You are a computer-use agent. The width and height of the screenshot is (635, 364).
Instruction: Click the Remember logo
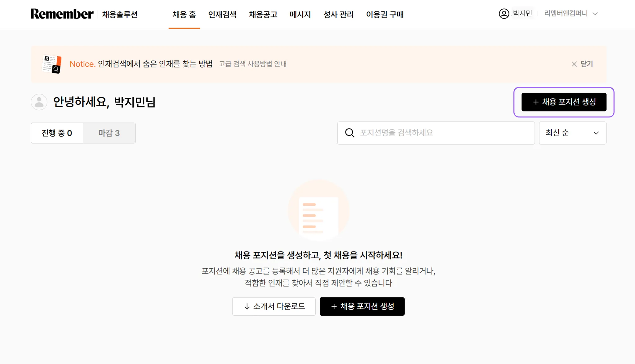62,14
